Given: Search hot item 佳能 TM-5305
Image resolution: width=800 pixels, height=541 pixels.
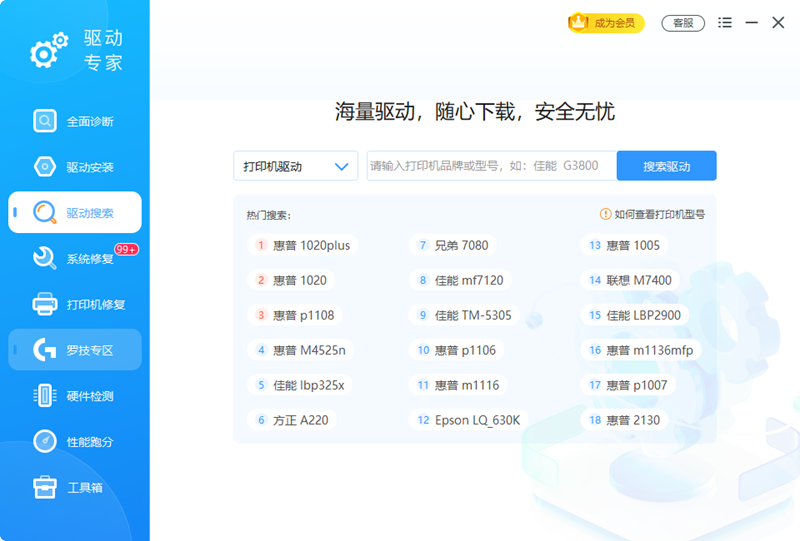Looking at the screenshot, I should point(464,315).
